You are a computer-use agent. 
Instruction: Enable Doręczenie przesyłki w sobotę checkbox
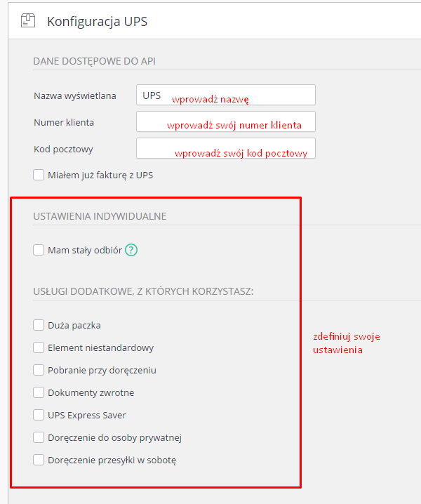tap(39, 460)
